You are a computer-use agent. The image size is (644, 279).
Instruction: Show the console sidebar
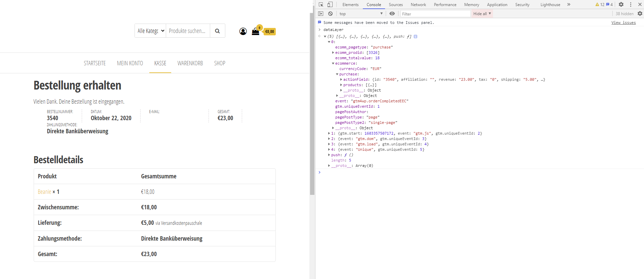click(x=321, y=14)
